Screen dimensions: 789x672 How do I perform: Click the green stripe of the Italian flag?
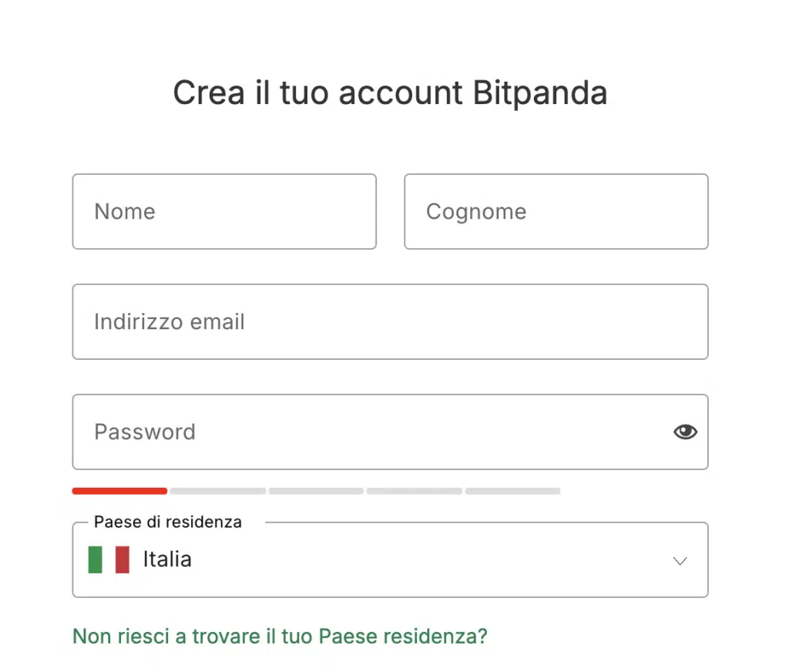click(96, 559)
